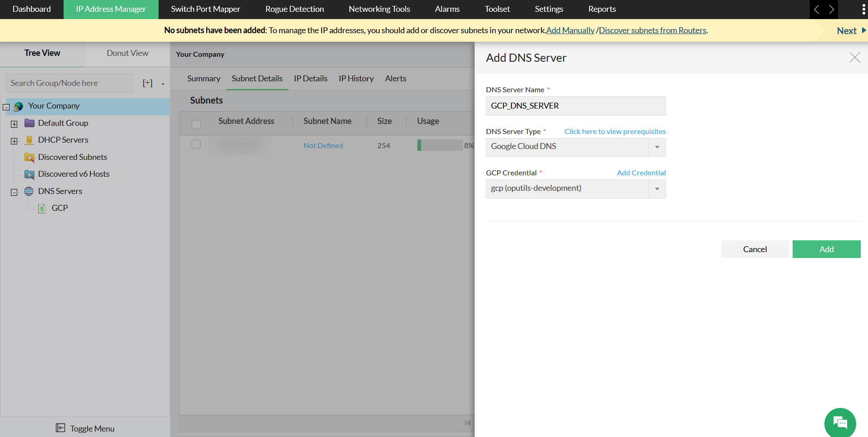
Task: Click the top-bar left arrow icon
Action: click(x=817, y=9)
